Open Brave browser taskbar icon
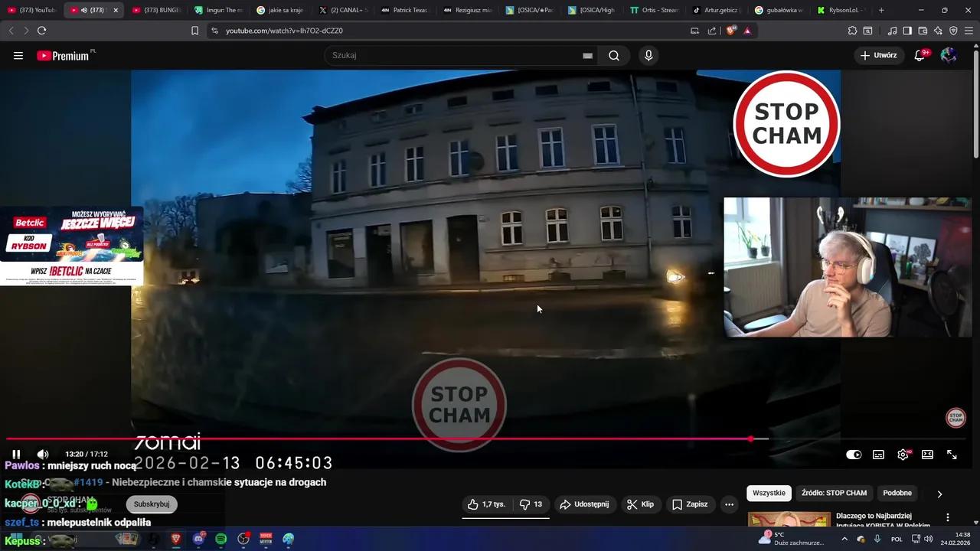Screen dimensions: 980x551 point(176,539)
